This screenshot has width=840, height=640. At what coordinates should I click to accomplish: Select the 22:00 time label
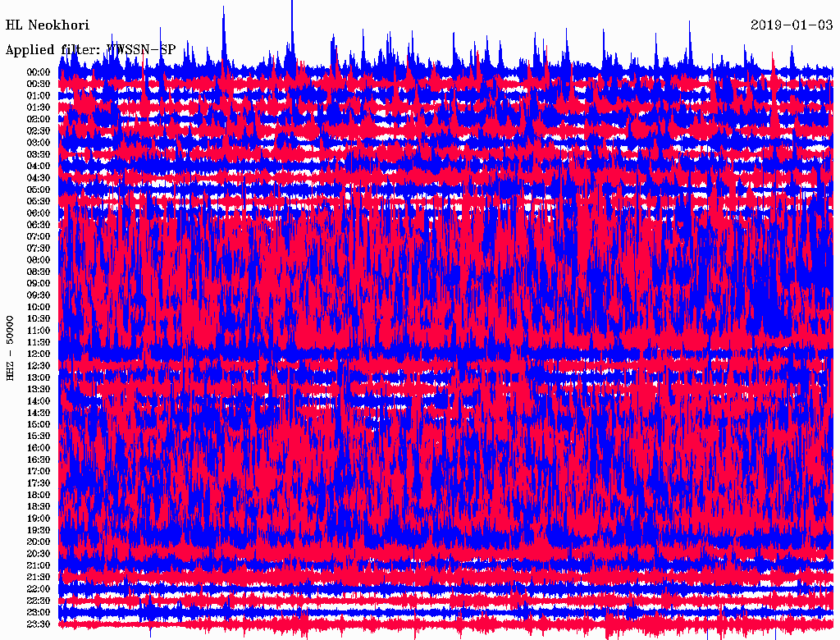coord(38,589)
